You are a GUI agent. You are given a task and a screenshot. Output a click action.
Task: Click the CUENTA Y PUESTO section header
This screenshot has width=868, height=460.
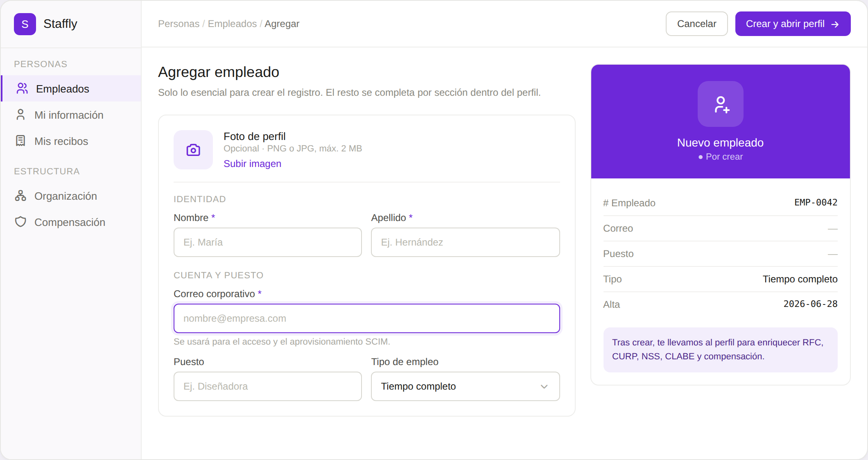(218, 275)
